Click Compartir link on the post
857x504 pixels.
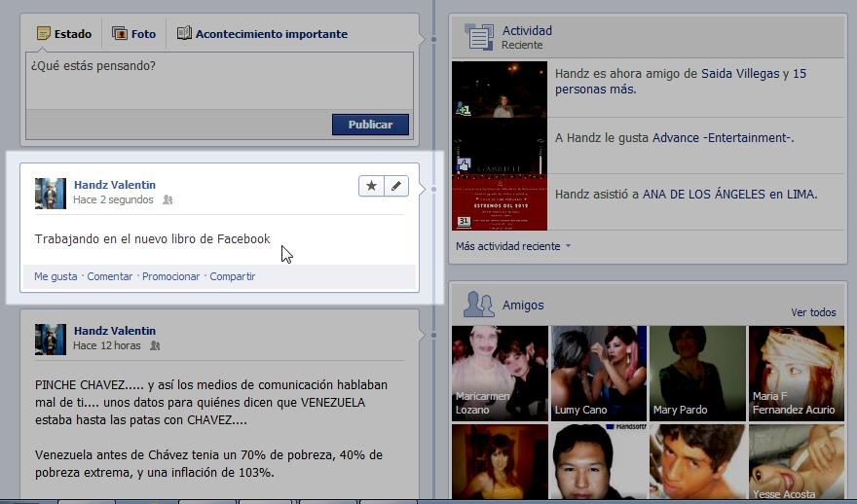click(x=232, y=276)
